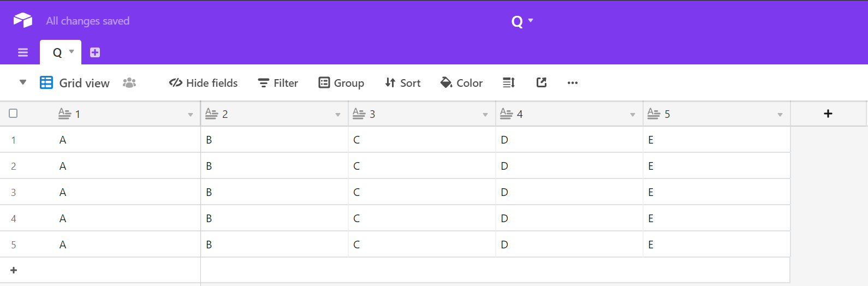The height and width of the screenshot is (286, 868).
Task: Open field 1 column dropdown arrow
Action: pyautogui.click(x=191, y=115)
